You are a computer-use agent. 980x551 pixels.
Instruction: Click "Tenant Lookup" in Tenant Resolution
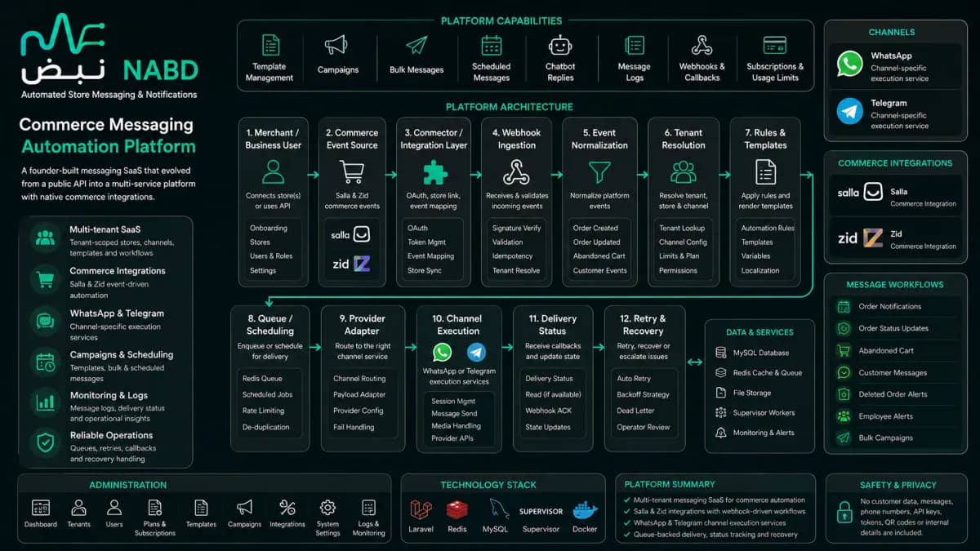(x=682, y=229)
